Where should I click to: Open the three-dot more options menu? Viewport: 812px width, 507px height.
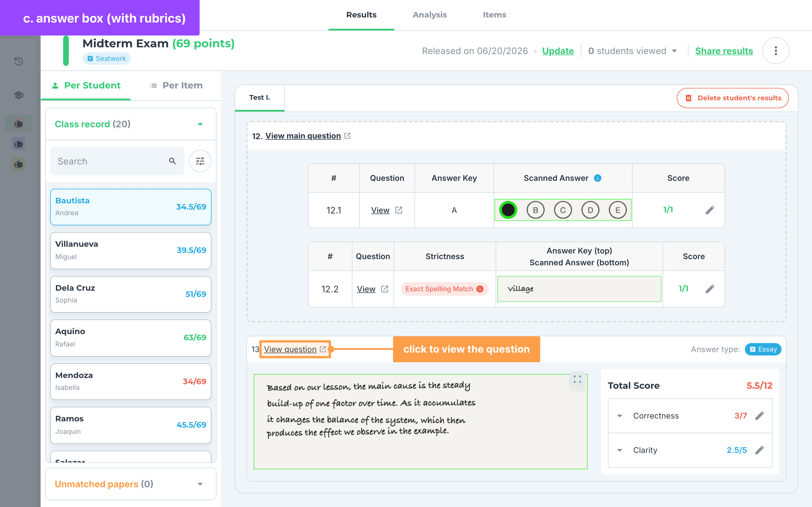(x=776, y=51)
